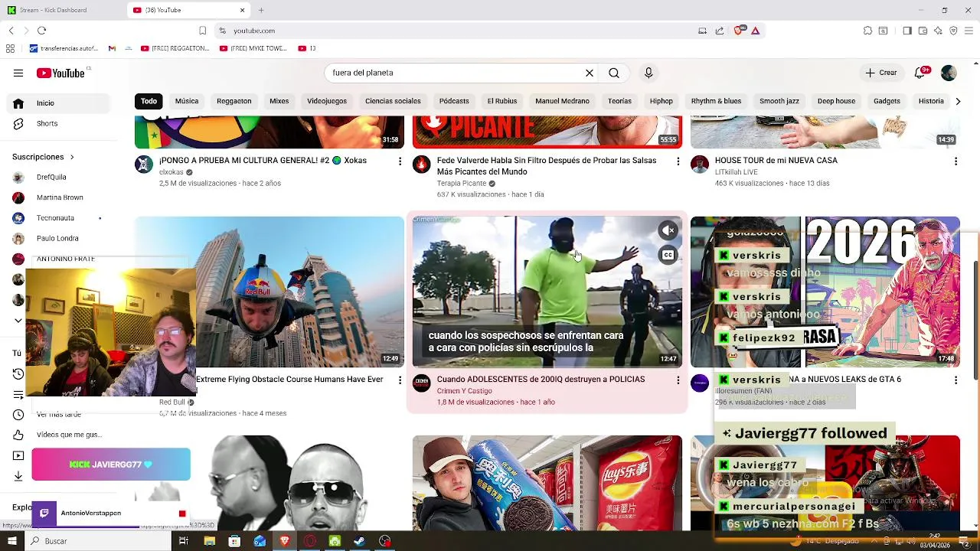Clear the search box with the X

tap(590, 73)
